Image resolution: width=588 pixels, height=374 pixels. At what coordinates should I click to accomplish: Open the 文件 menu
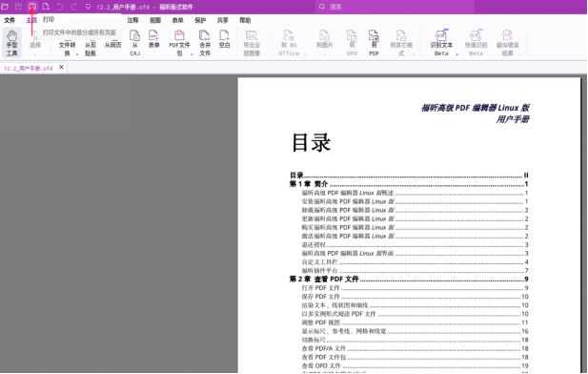(x=10, y=20)
